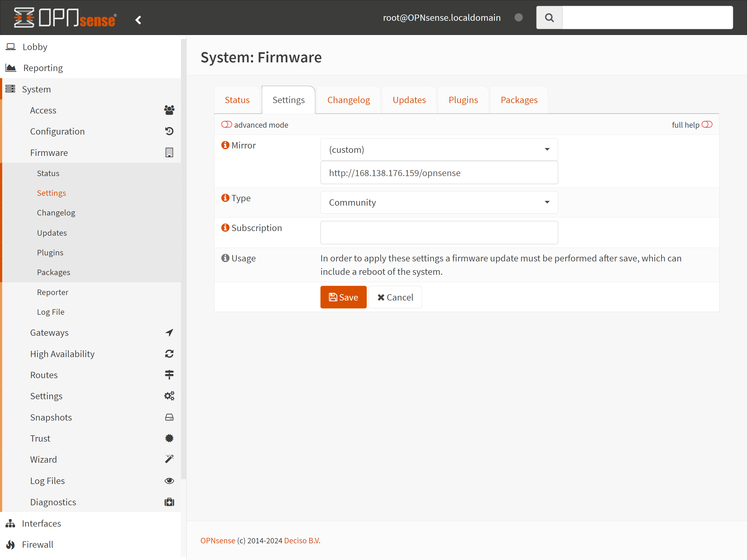Switch to the Status tab
747x560 pixels.
[237, 100]
